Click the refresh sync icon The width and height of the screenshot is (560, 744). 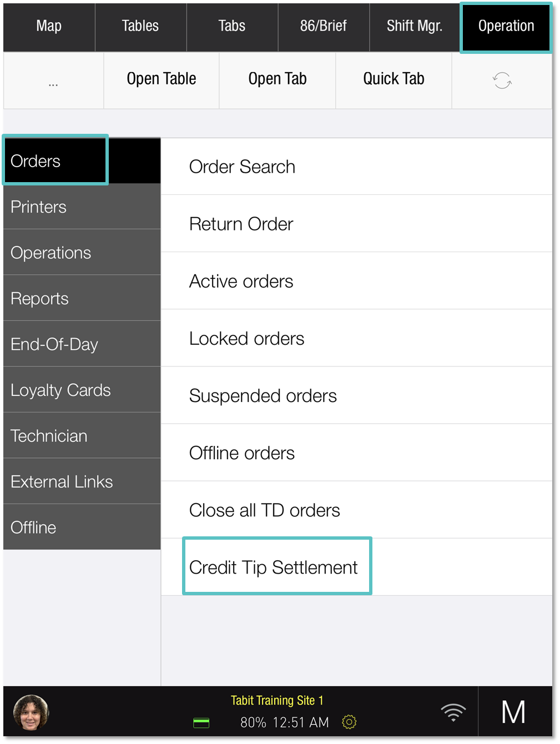click(502, 81)
